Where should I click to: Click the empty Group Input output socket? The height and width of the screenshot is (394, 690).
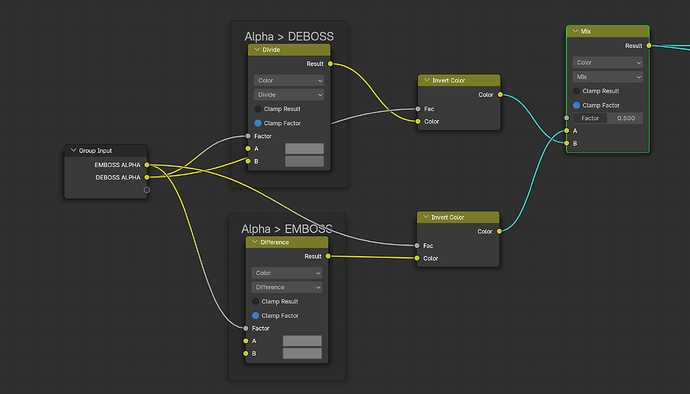(x=147, y=190)
